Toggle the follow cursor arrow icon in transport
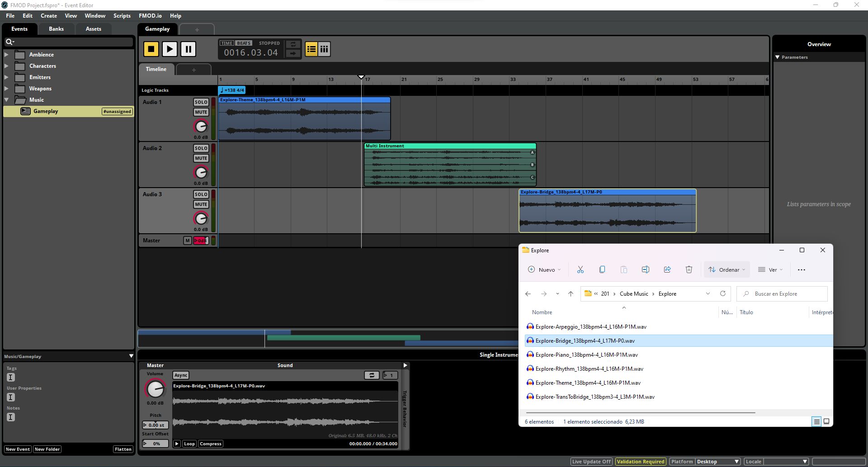868x467 pixels. click(293, 53)
